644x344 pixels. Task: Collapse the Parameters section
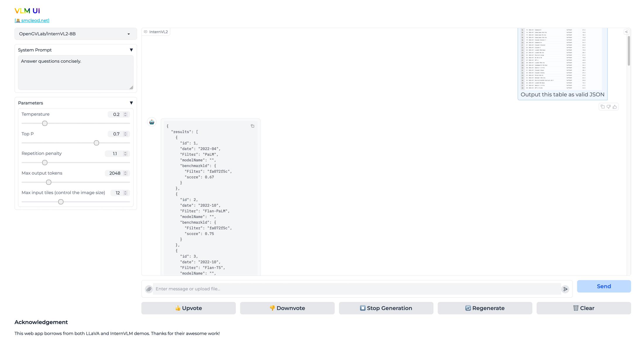tap(131, 103)
